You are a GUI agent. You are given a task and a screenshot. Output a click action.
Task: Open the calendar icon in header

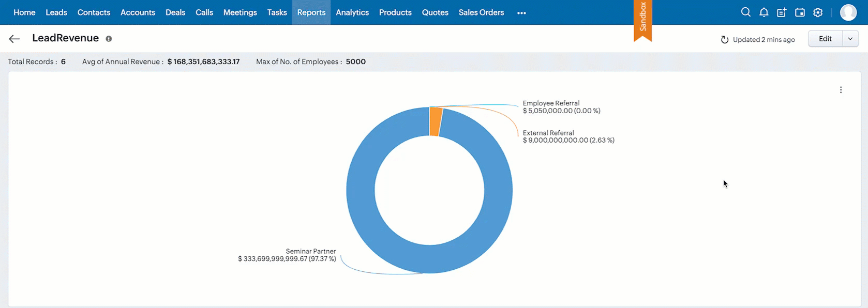[x=800, y=12]
